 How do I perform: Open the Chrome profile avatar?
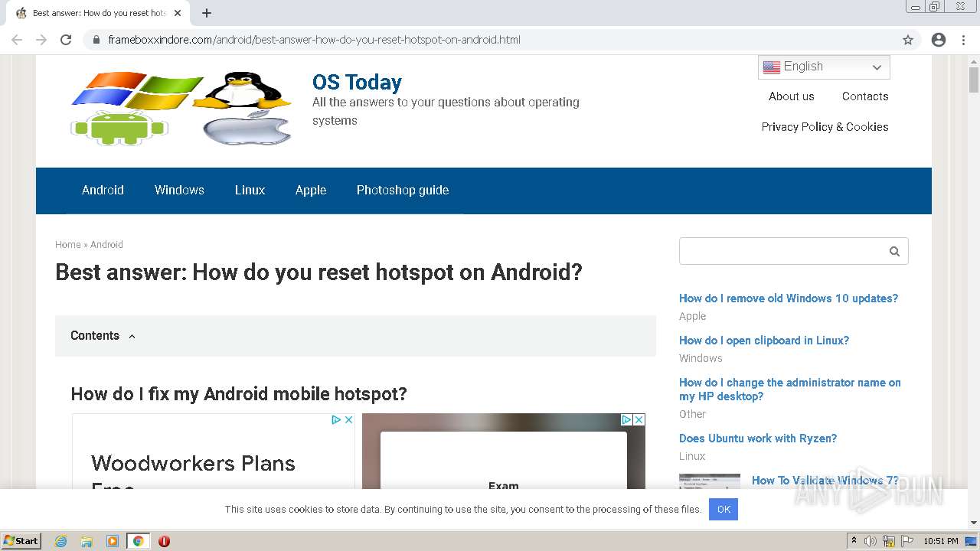point(939,40)
